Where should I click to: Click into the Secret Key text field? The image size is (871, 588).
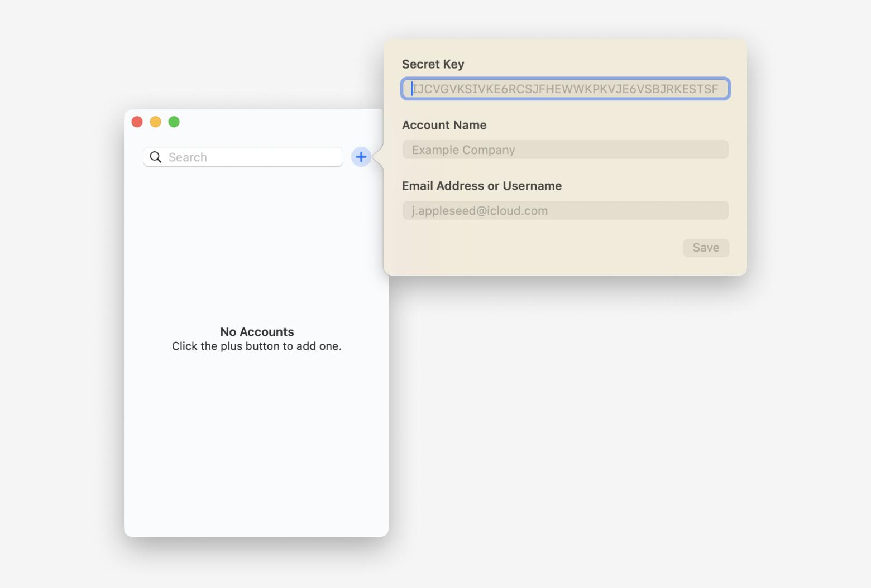pos(565,89)
